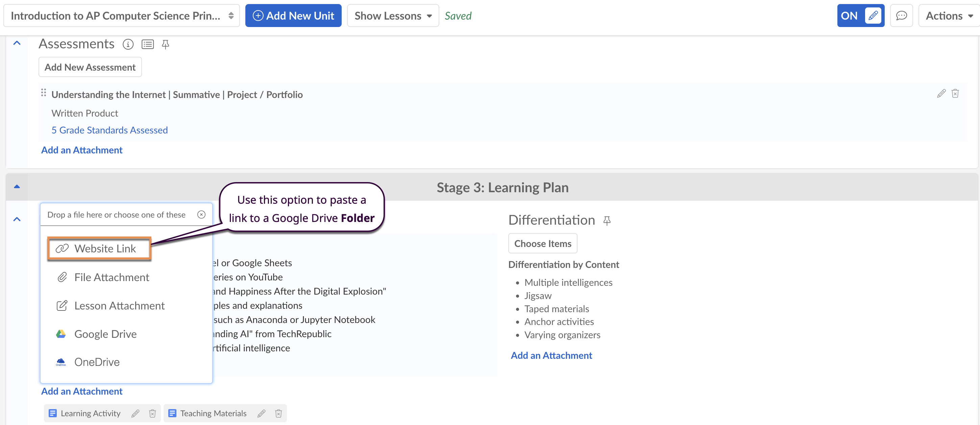
Task: Click the Assessments list view icon
Action: [148, 45]
